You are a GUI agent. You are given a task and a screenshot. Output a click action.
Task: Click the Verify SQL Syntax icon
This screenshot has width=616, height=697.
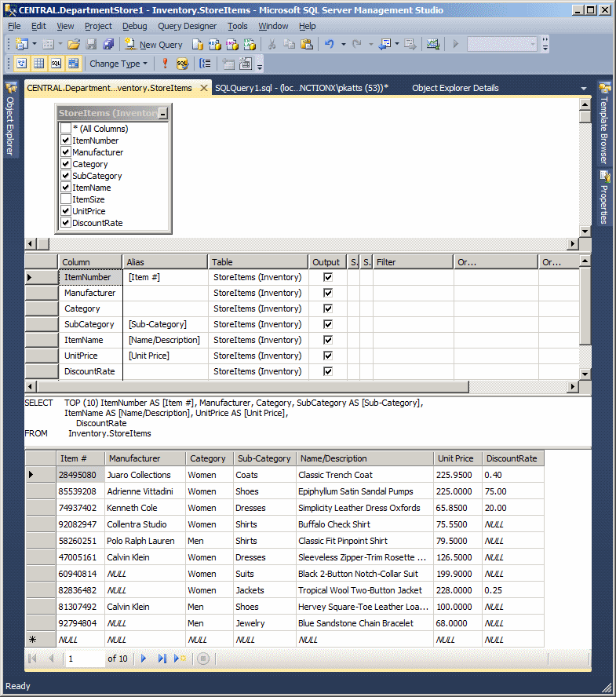pyautogui.click(x=182, y=64)
